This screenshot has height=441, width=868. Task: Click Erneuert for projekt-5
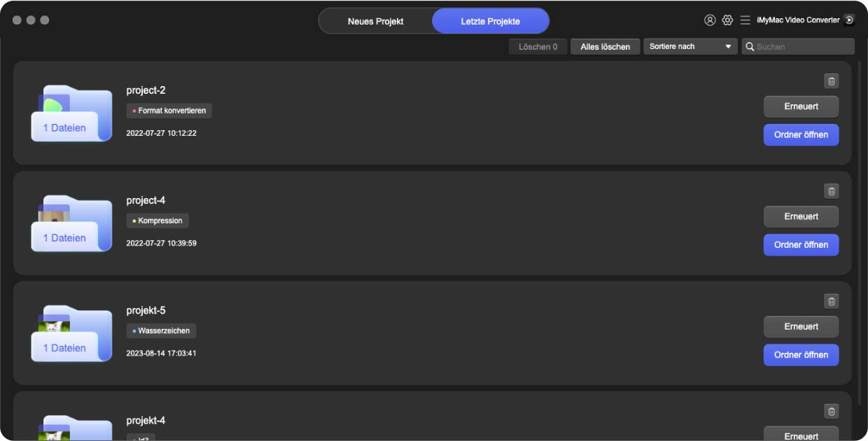(x=801, y=326)
